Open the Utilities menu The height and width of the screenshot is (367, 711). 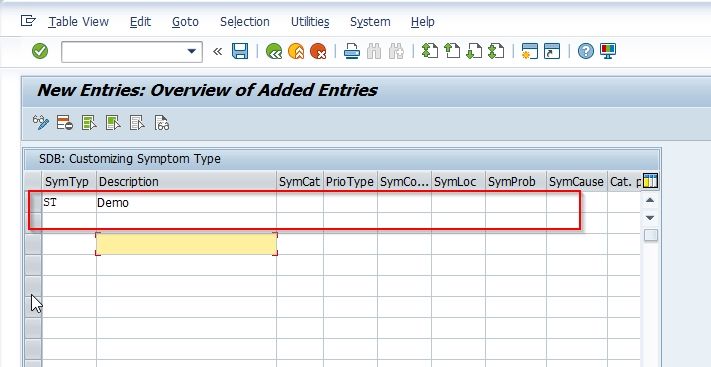[x=310, y=22]
